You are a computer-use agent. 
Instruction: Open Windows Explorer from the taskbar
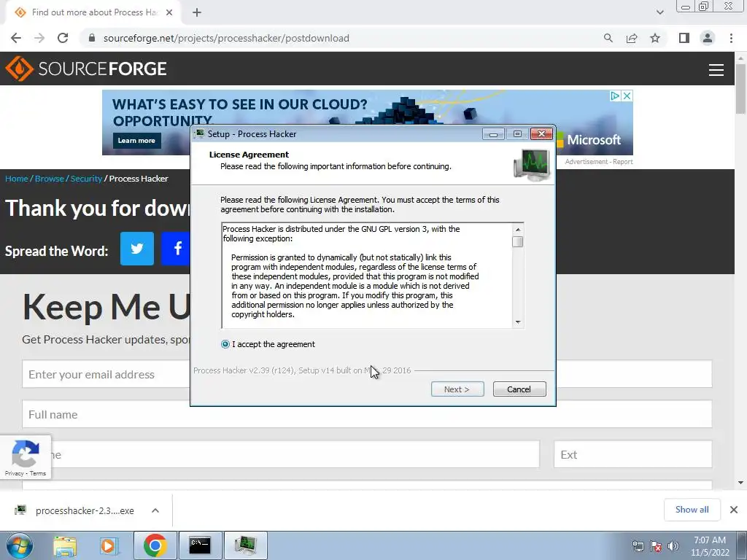(65, 545)
